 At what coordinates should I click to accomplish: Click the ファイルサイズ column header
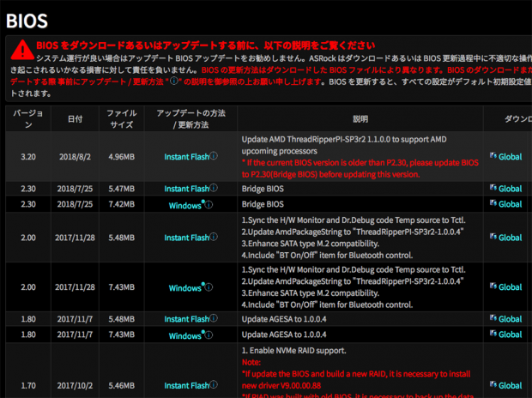click(x=122, y=118)
